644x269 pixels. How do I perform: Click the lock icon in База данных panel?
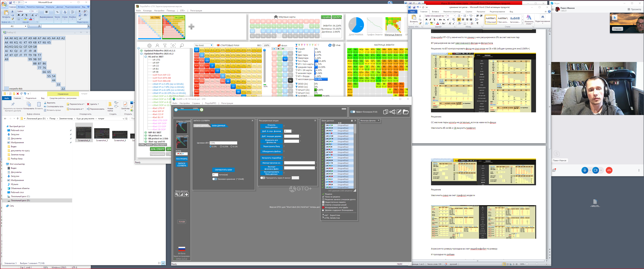coord(352,120)
